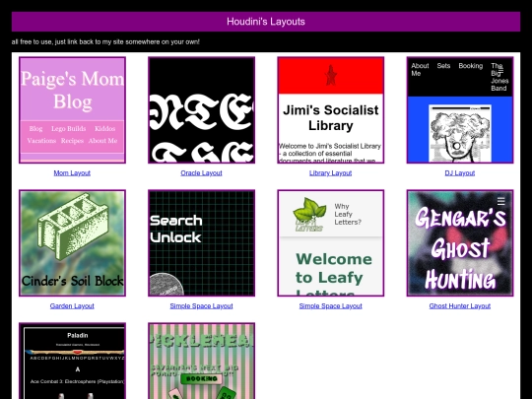
Task: Click the Cinder's Soil Block thumbnail
Action: [x=72, y=243]
